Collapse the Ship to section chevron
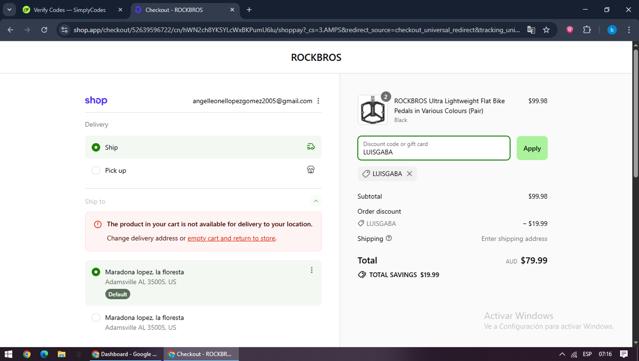The image size is (639, 361). point(316,201)
